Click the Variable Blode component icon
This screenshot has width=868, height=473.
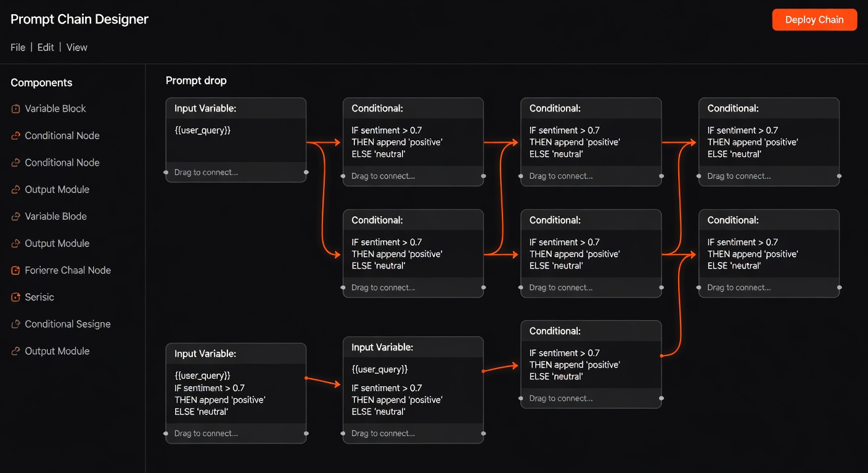(14, 216)
